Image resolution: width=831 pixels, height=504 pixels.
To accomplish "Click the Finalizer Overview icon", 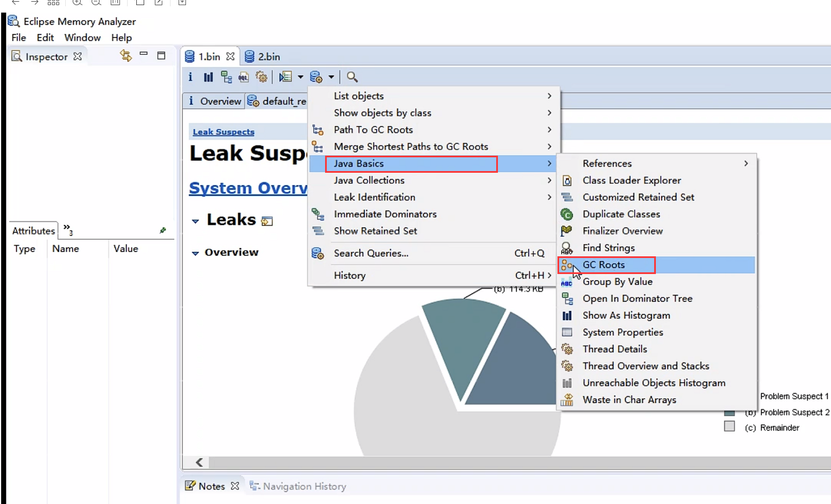I will 567,231.
